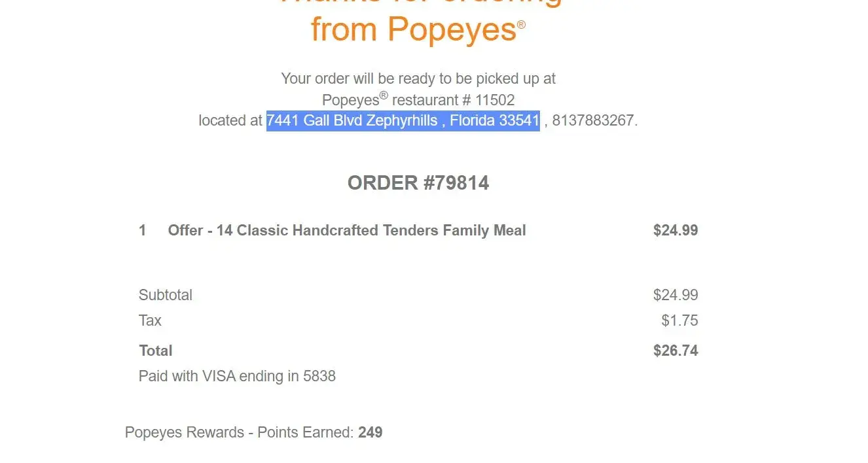Click the "from Popeyes" orange heading
The height and width of the screenshot is (463, 868).
pos(414,29)
